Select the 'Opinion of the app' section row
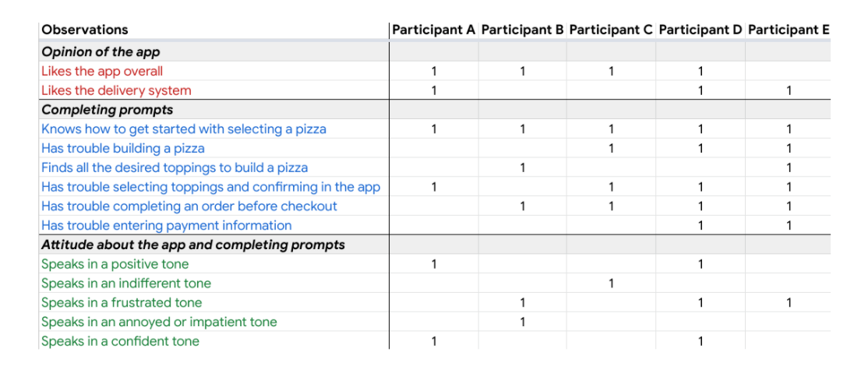The image size is (868, 387). [x=101, y=52]
